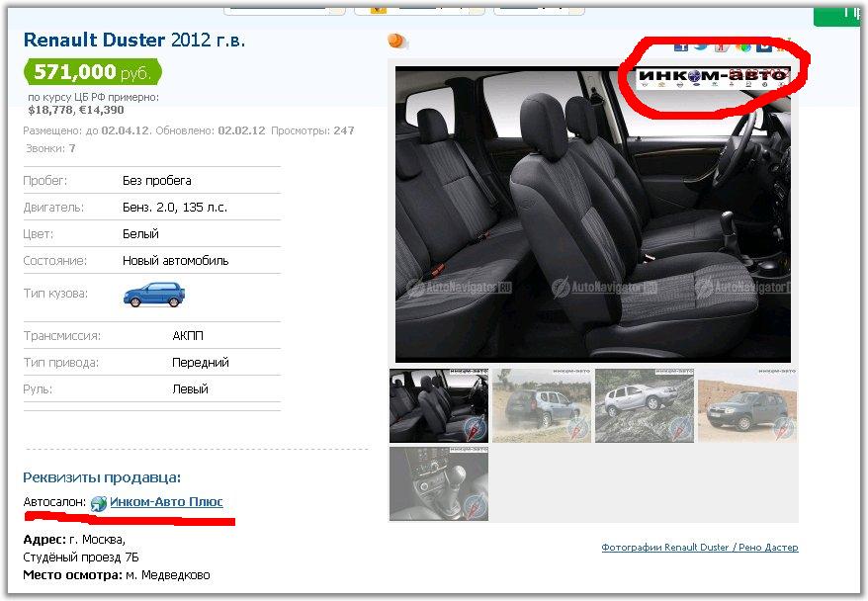Click the green 571,000 руб. price badge
The height and width of the screenshot is (601, 868).
[93, 72]
